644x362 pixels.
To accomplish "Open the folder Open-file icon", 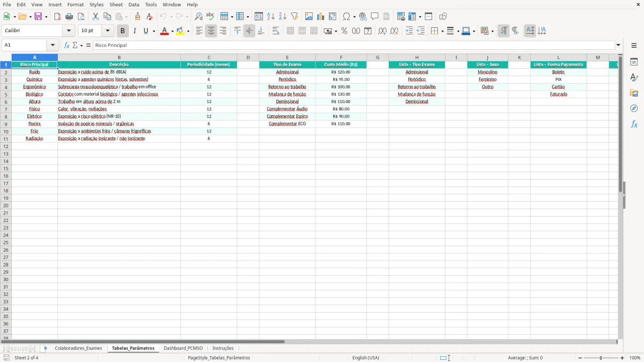I will tap(22, 17).
